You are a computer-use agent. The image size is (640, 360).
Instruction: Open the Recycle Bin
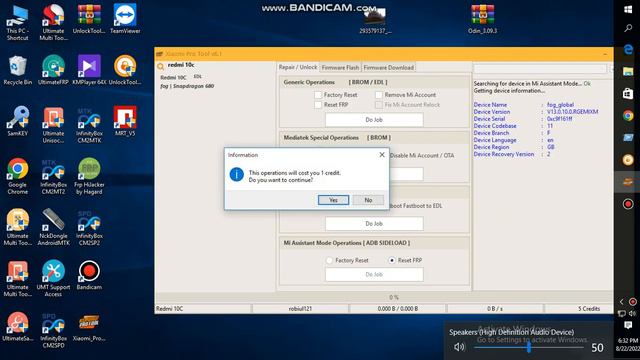[x=18, y=70]
